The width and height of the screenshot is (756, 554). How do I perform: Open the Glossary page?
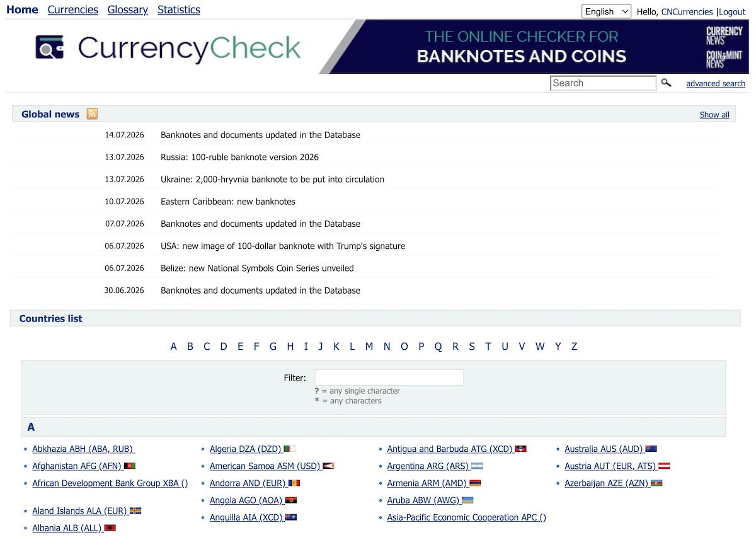click(128, 9)
